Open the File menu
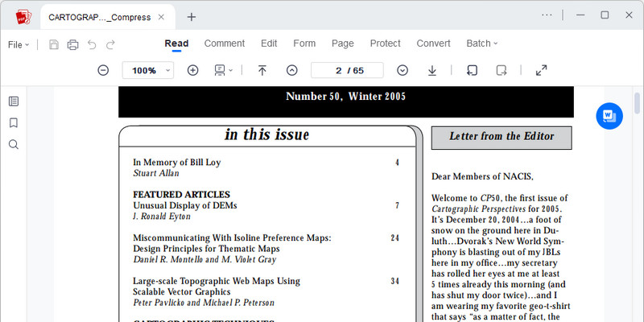 (19, 45)
